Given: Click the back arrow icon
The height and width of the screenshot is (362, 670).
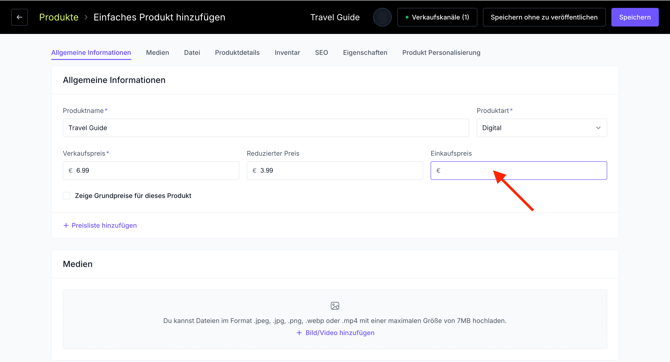Looking at the screenshot, I should 19,18.
